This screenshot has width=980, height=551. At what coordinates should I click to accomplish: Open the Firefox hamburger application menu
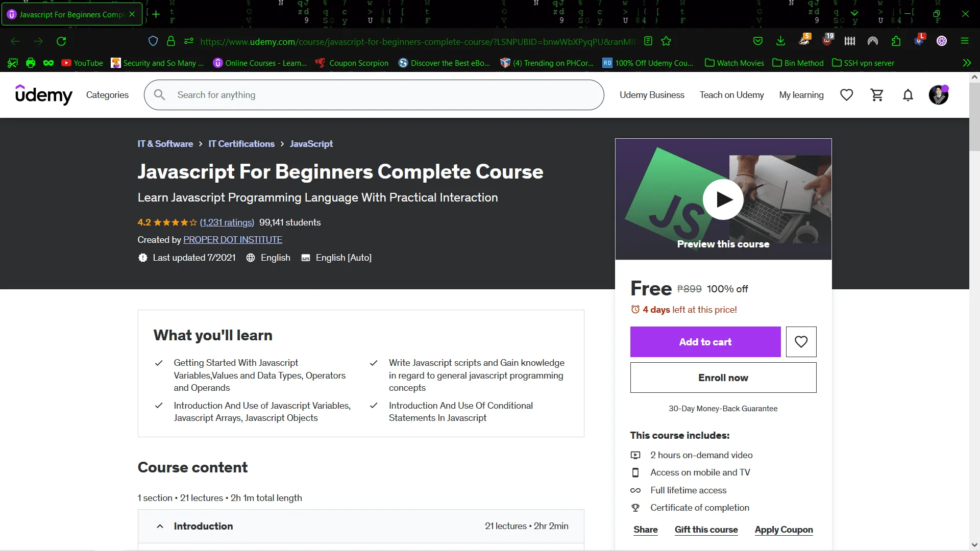[965, 41]
